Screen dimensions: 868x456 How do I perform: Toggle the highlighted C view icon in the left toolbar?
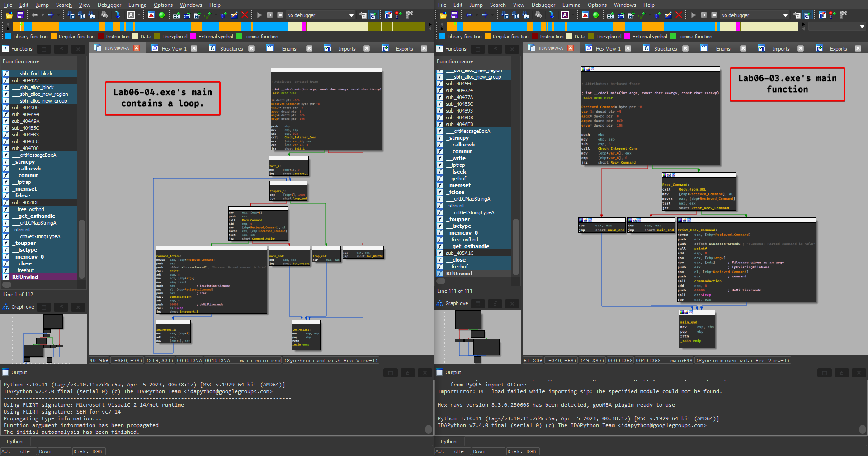pos(373,15)
